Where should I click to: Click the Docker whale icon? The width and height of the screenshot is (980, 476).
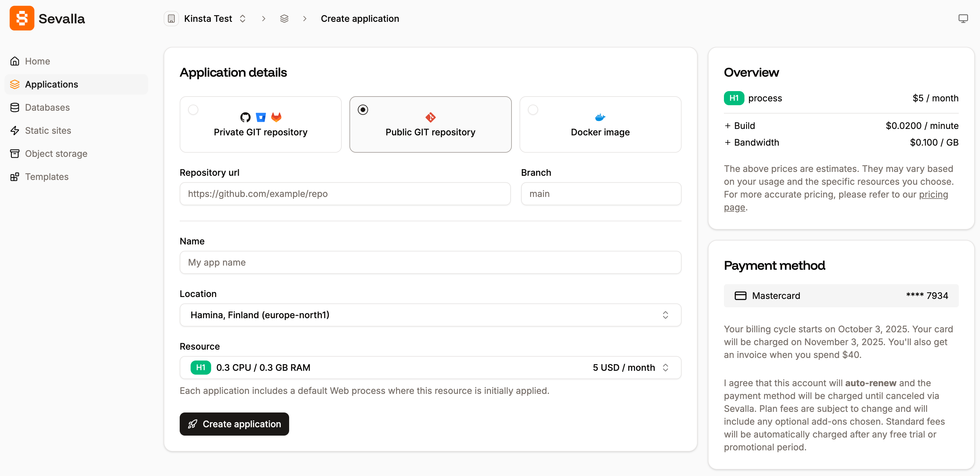pyautogui.click(x=600, y=117)
